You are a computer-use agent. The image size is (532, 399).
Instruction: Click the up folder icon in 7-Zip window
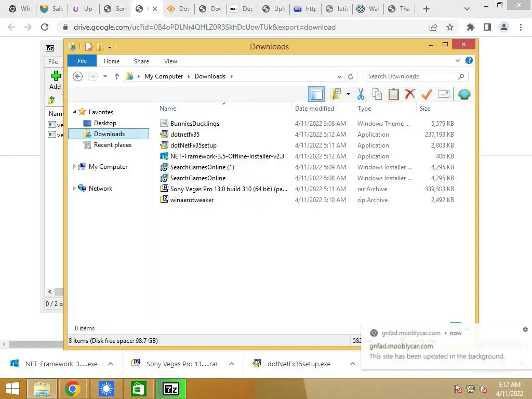[51, 100]
